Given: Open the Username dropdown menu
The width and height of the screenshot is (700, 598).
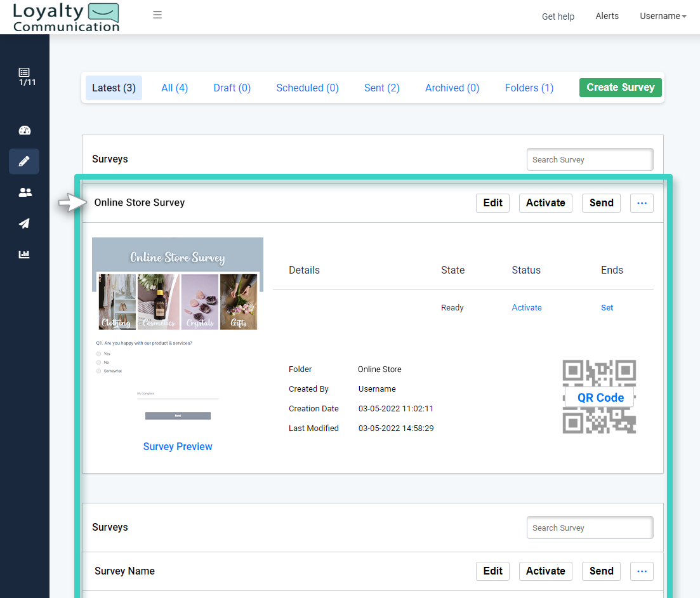Looking at the screenshot, I should tap(663, 16).
